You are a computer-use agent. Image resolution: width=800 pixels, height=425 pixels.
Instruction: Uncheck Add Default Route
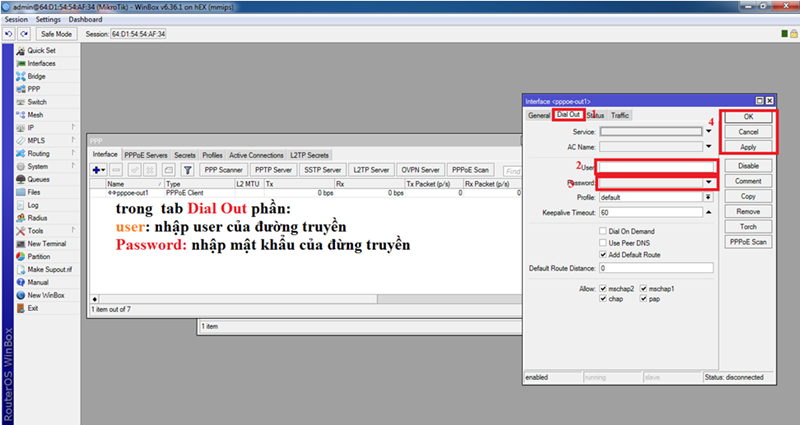[602, 255]
